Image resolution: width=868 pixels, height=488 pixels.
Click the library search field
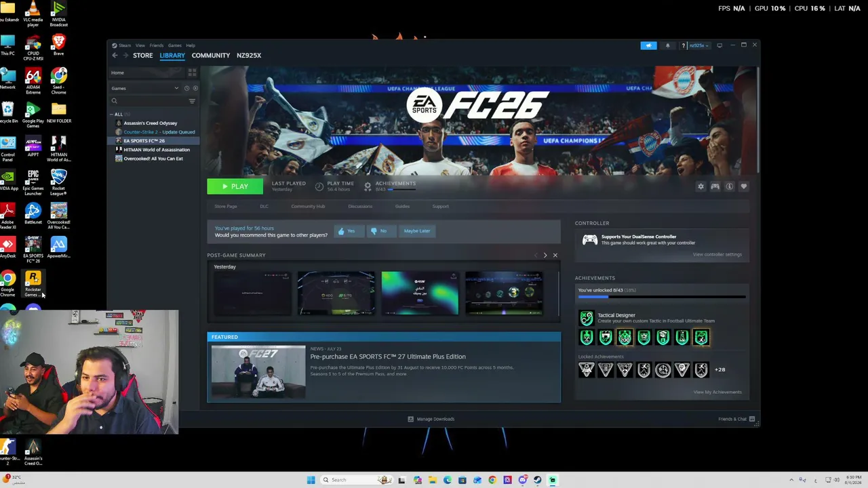[149, 101]
